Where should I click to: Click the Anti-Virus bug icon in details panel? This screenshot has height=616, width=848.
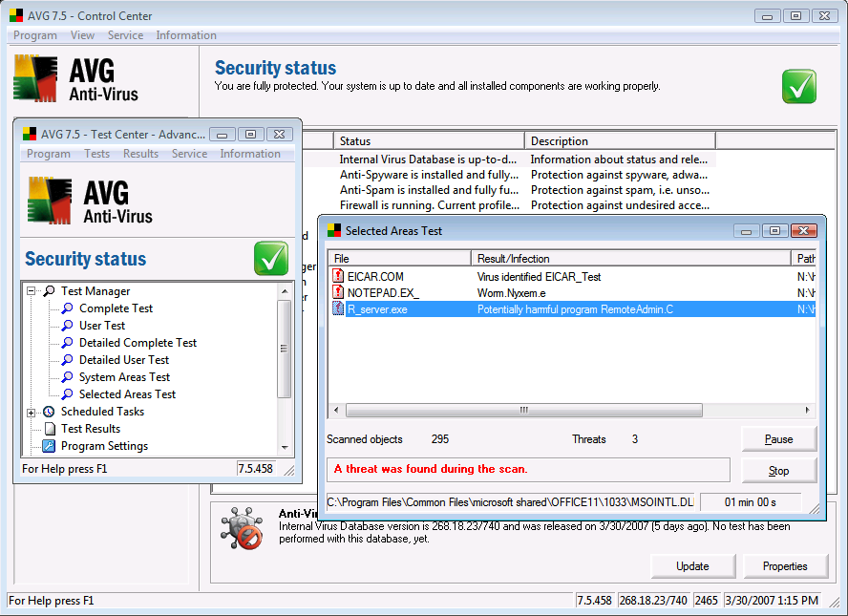click(242, 528)
